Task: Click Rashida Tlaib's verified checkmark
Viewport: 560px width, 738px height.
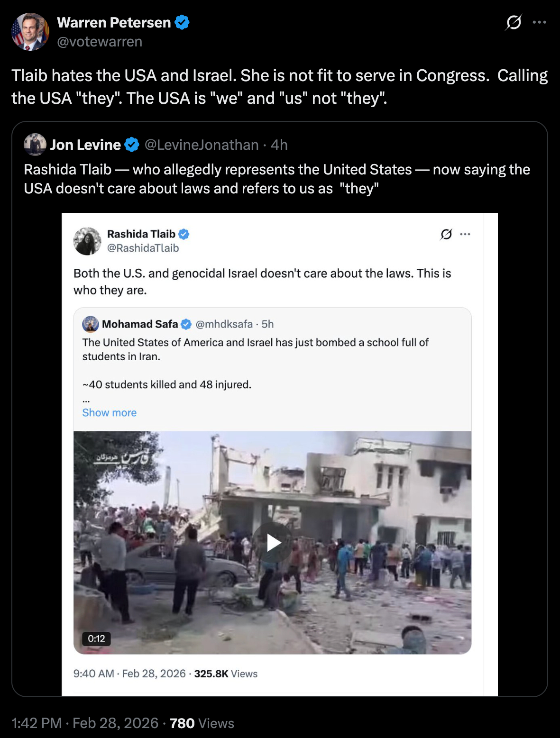Action: coord(184,234)
